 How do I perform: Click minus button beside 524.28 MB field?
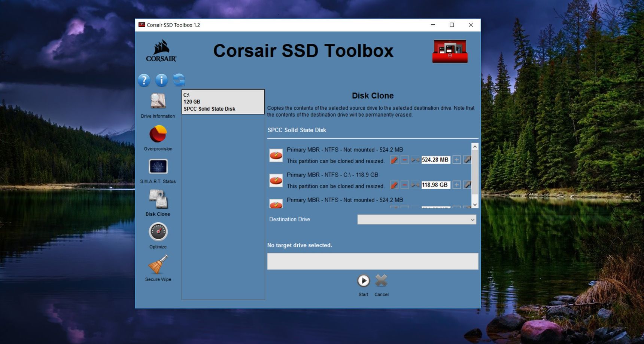[404, 160]
